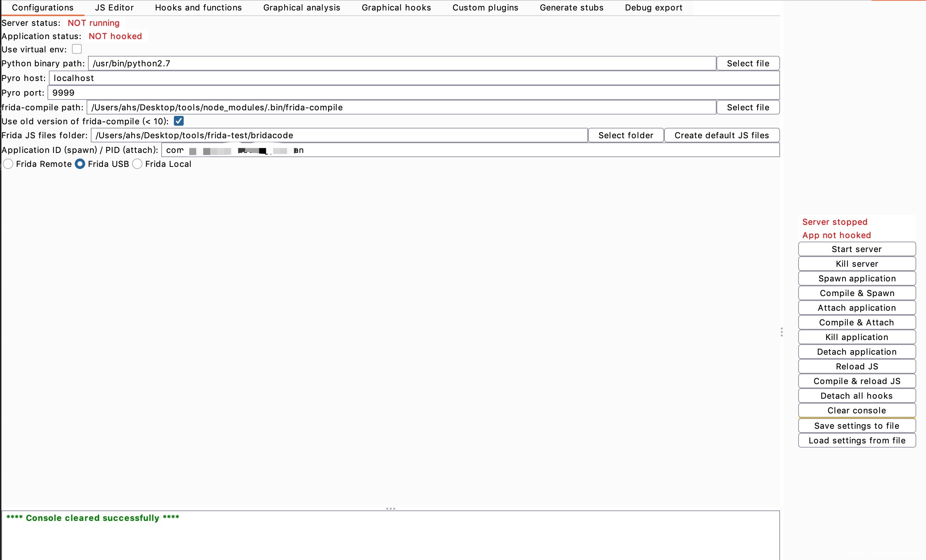This screenshot has width=926, height=560.
Task: Uncheck Use old version of frida-compile
Action: click(179, 121)
